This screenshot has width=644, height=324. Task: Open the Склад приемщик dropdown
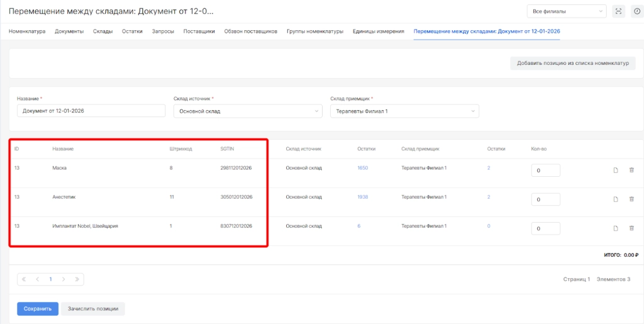[404, 111]
